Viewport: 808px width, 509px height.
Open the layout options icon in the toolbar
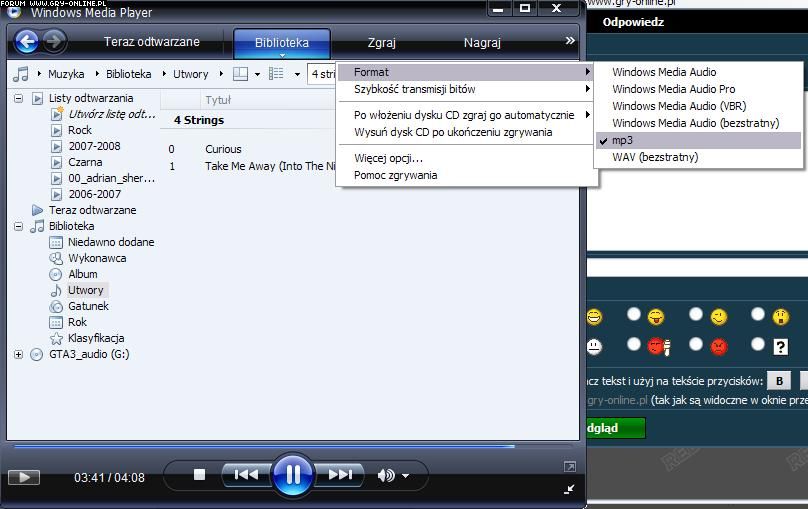tap(240, 74)
